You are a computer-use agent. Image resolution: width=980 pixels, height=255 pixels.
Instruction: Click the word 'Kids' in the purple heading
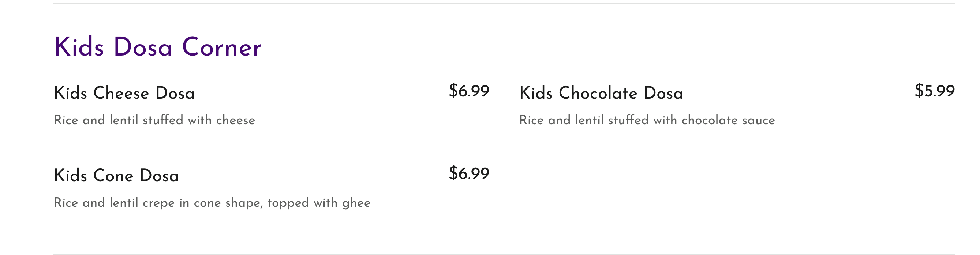79,47
